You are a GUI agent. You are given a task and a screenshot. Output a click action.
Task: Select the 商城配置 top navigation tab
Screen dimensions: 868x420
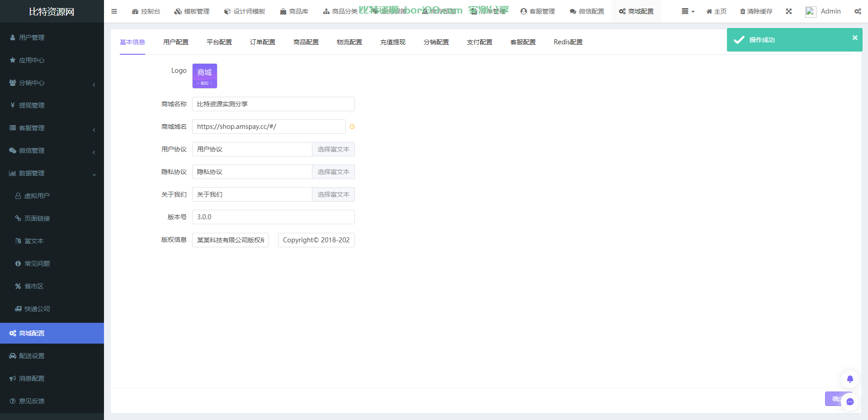coord(636,11)
